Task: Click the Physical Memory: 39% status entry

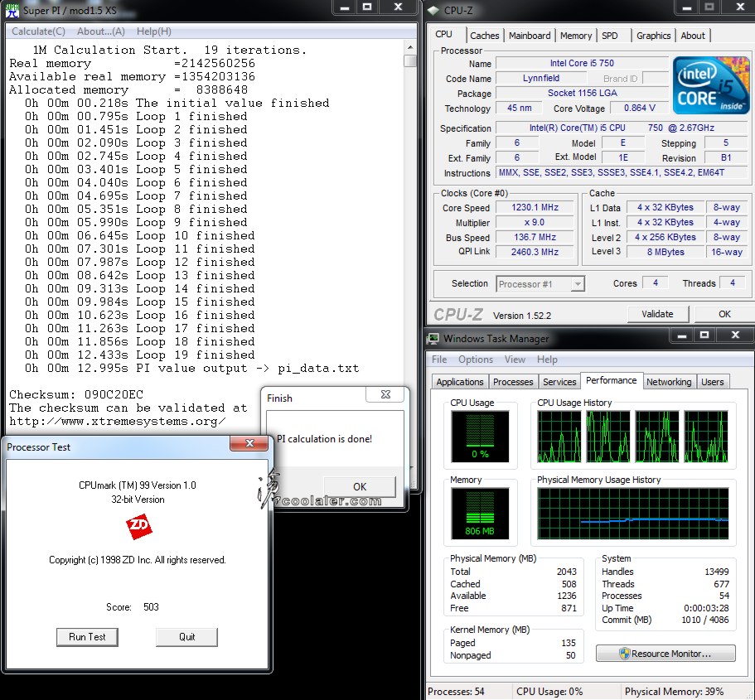Action: point(674,692)
